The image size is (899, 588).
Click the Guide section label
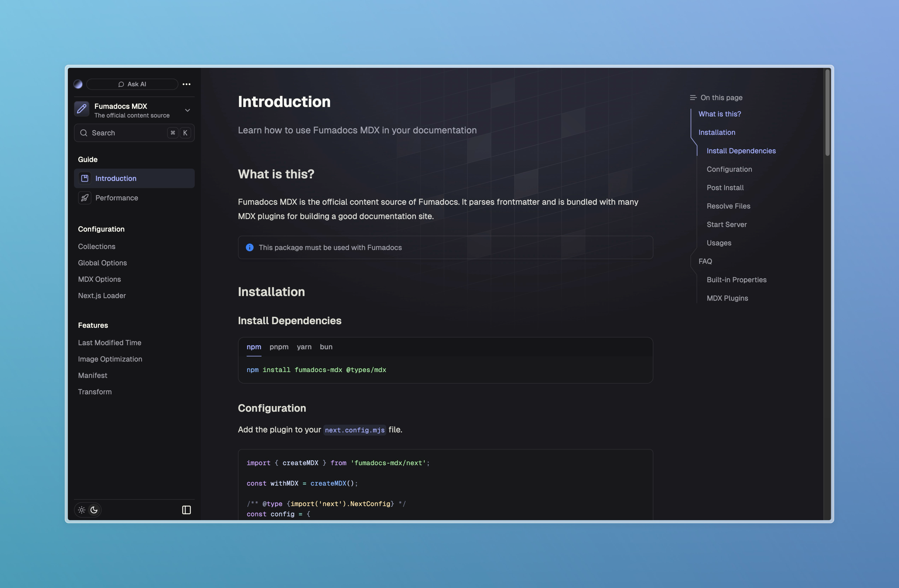(88, 159)
